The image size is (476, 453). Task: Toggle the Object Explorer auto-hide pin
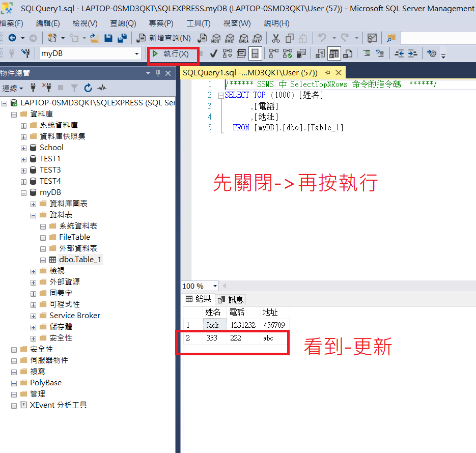pyautogui.click(x=158, y=73)
